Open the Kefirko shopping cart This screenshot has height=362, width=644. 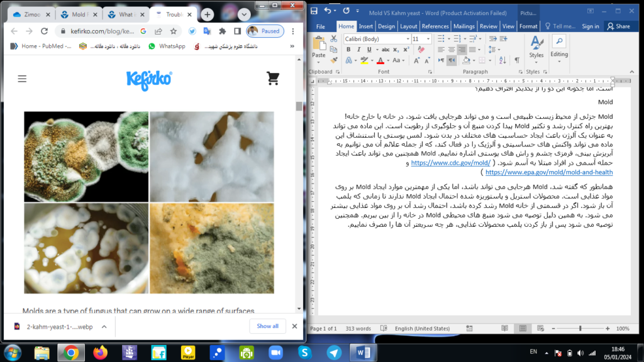[x=273, y=79]
